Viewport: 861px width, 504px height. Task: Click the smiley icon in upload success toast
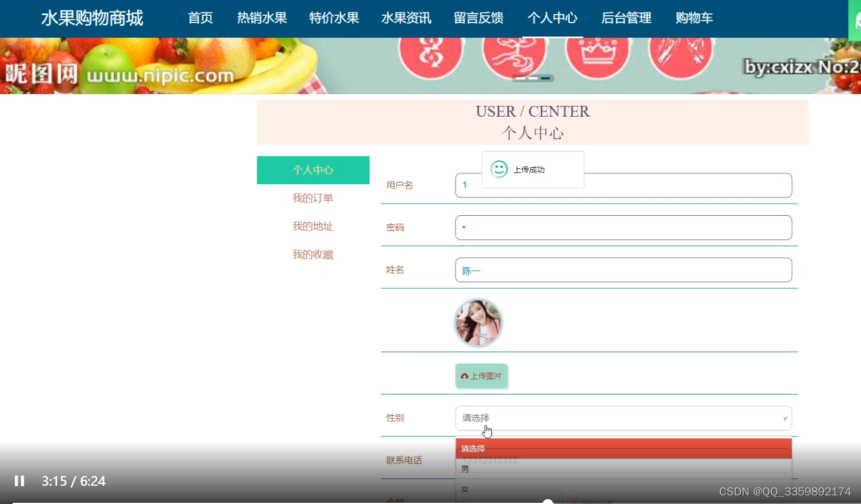[x=499, y=169]
